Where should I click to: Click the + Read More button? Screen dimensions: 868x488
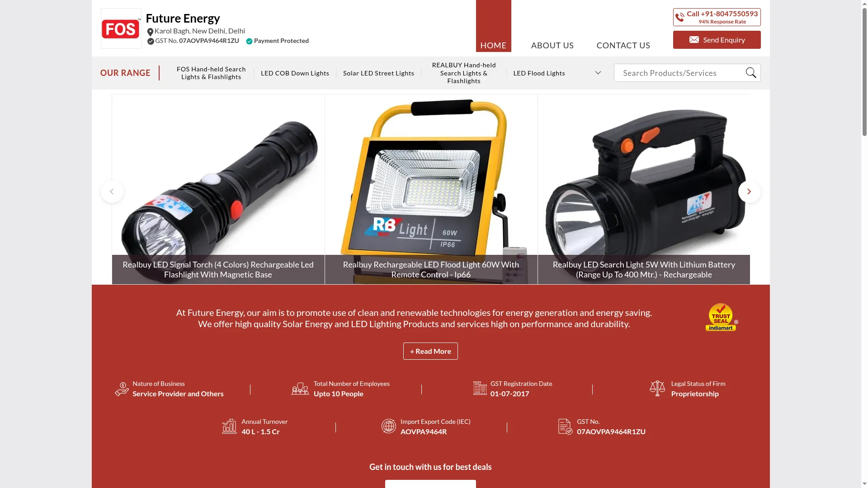pyautogui.click(x=430, y=351)
